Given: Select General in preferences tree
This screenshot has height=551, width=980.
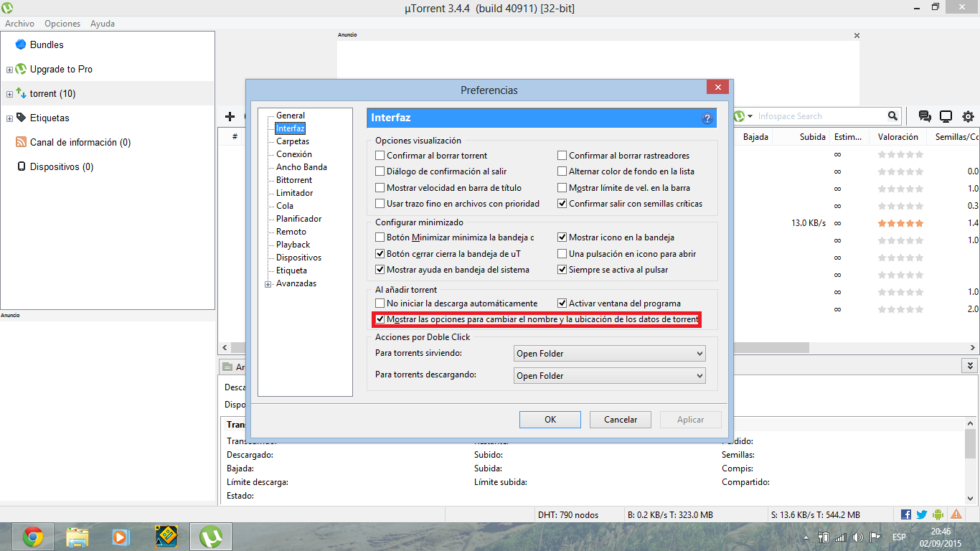Looking at the screenshot, I should (x=291, y=116).
